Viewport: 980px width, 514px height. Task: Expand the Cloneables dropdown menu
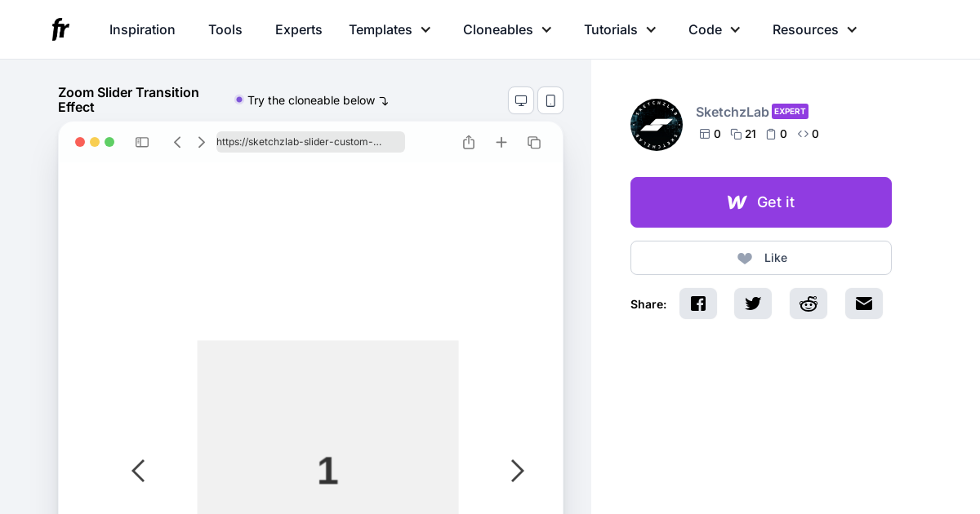pos(506,29)
